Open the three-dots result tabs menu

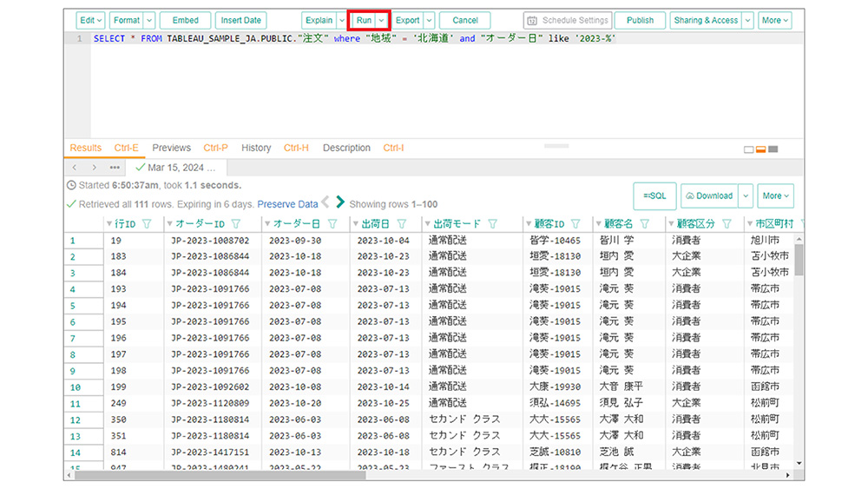(x=115, y=168)
